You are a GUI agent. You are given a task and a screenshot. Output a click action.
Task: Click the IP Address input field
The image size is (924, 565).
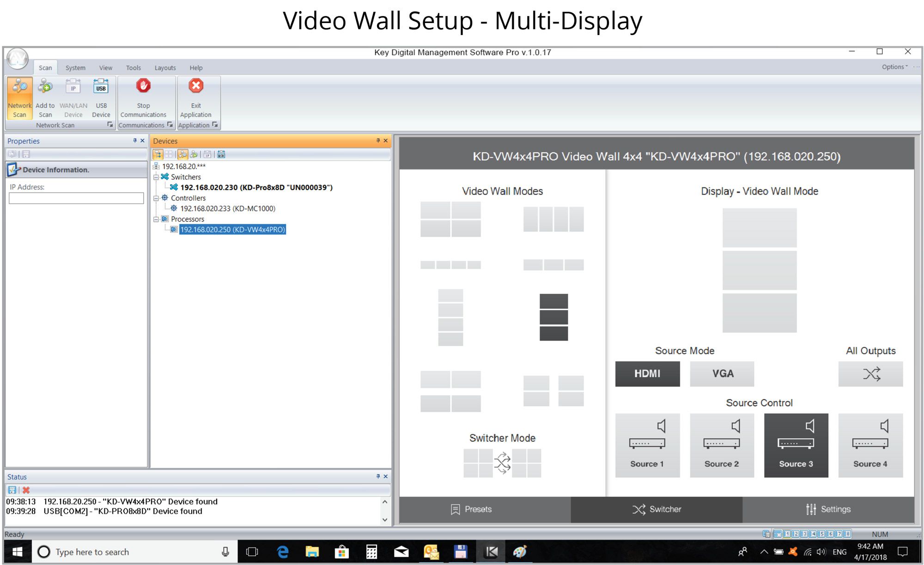(76, 198)
